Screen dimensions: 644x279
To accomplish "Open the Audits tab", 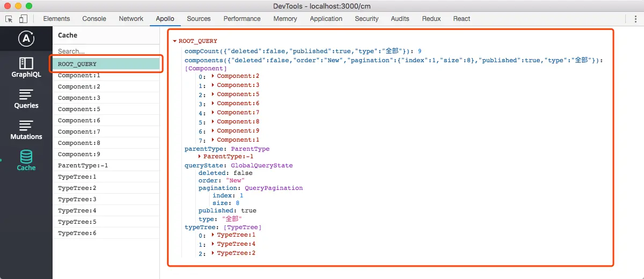I will (x=400, y=19).
